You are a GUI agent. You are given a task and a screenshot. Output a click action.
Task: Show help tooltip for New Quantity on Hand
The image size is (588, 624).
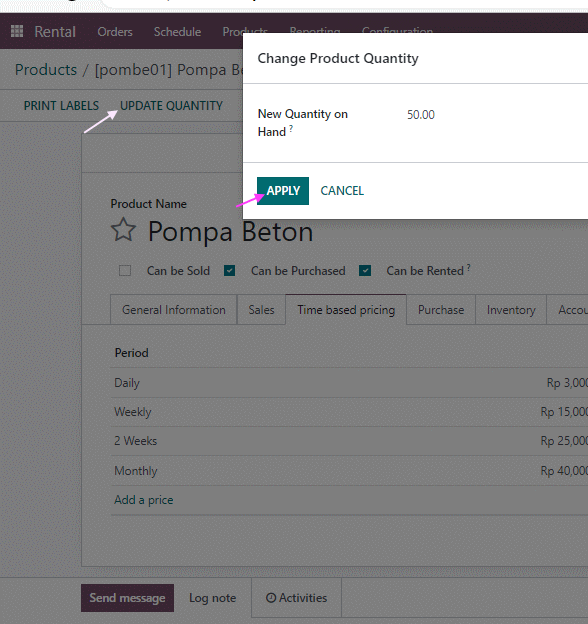[291, 128]
